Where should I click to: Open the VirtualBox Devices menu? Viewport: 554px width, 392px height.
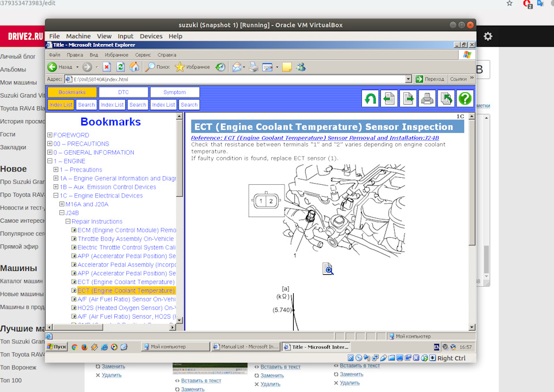tap(151, 36)
